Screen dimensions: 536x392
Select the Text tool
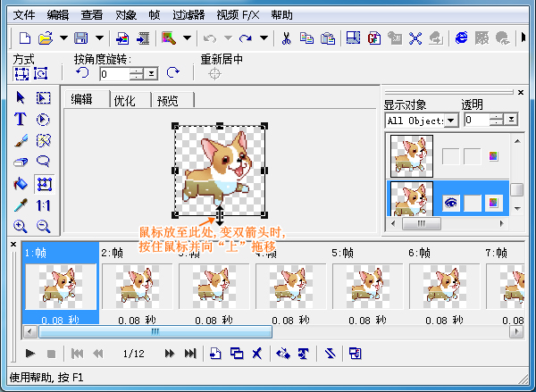pos(21,119)
